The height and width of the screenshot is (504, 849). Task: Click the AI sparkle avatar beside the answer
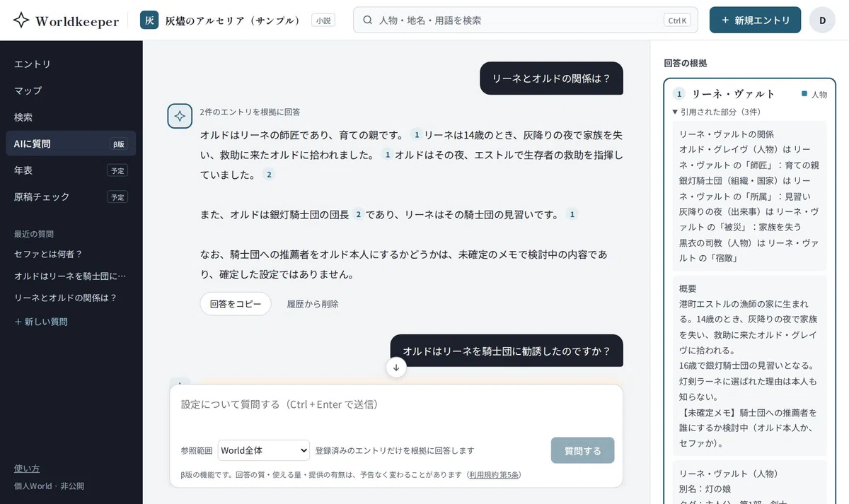[180, 116]
